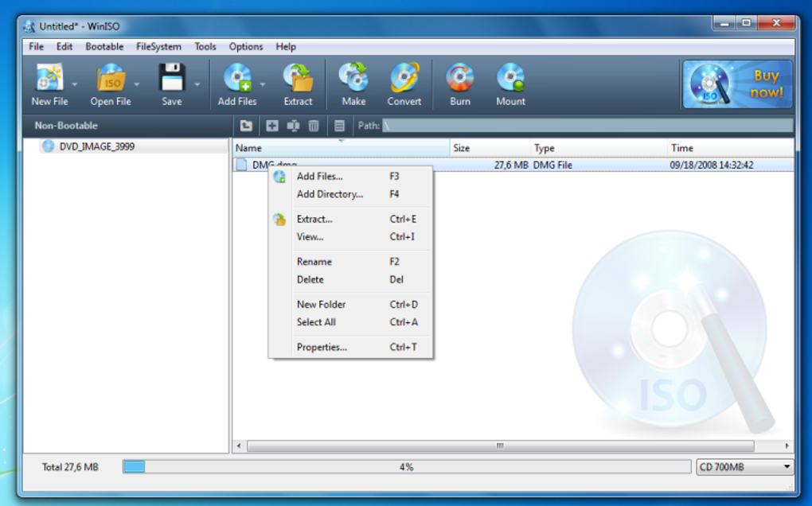
Task: Click the Path input field
Action: coord(588,126)
